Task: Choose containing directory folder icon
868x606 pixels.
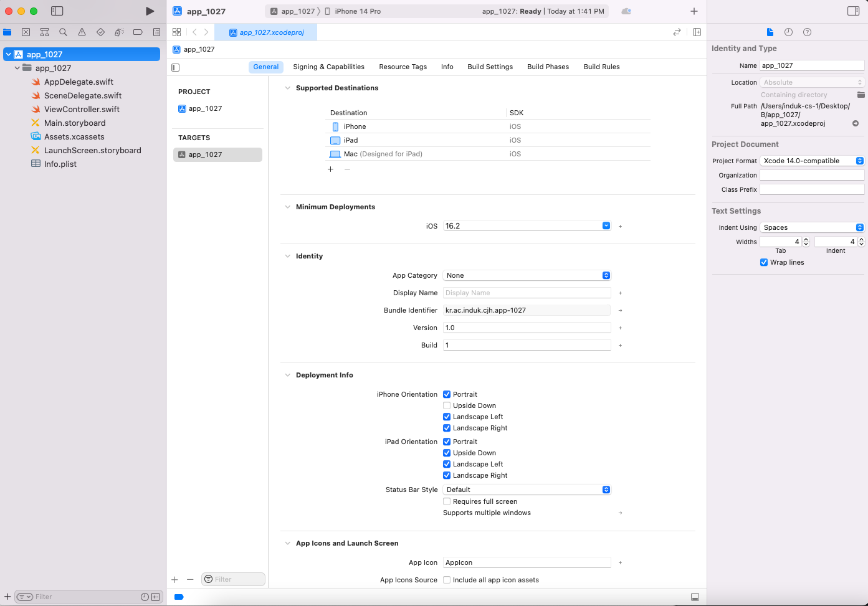Action: pos(861,95)
